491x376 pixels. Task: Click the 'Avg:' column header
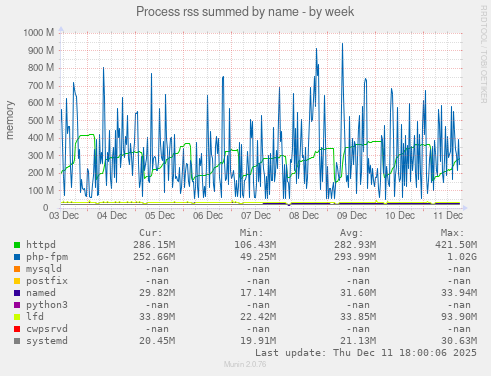(x=352, y=233)
